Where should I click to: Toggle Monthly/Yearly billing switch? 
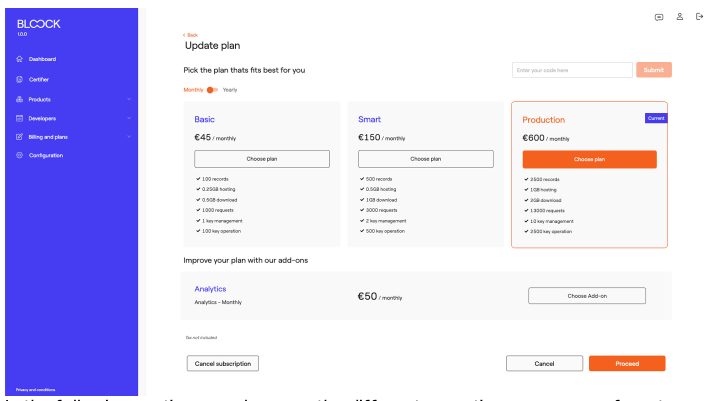pos(212,90)
